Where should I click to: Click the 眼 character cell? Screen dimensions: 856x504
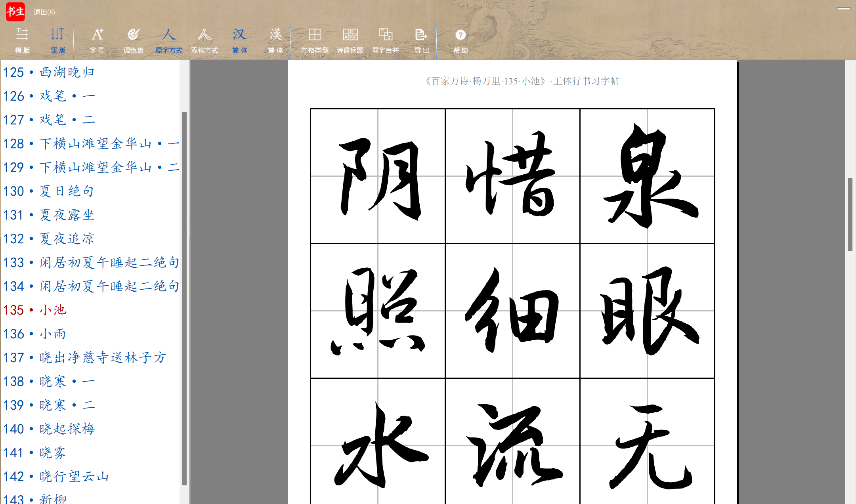[647, 311]
